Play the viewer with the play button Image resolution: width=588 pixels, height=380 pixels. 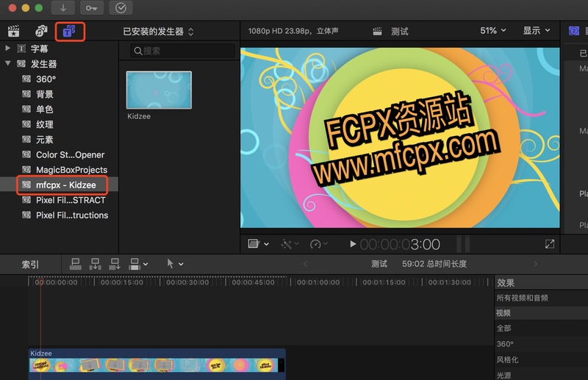(x=353, y=244)
